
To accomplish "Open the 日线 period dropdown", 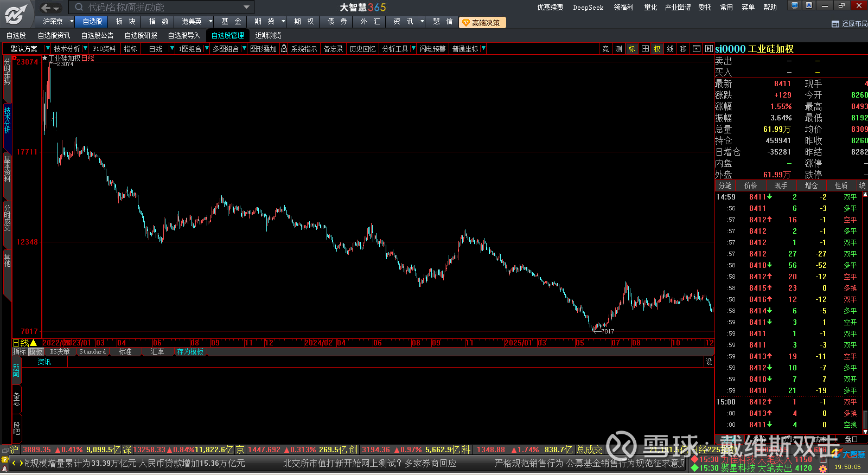I will coord(172,49).
